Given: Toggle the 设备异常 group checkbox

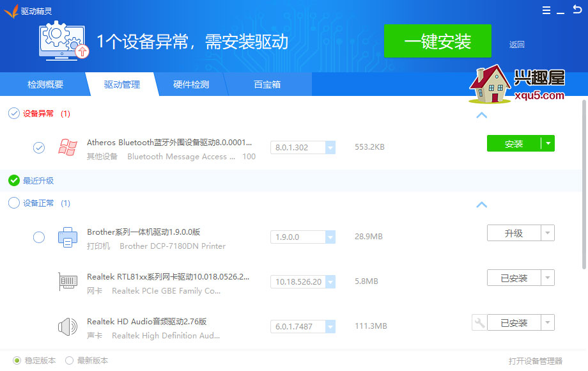Looking at the screenshot, I should point(14,113).
